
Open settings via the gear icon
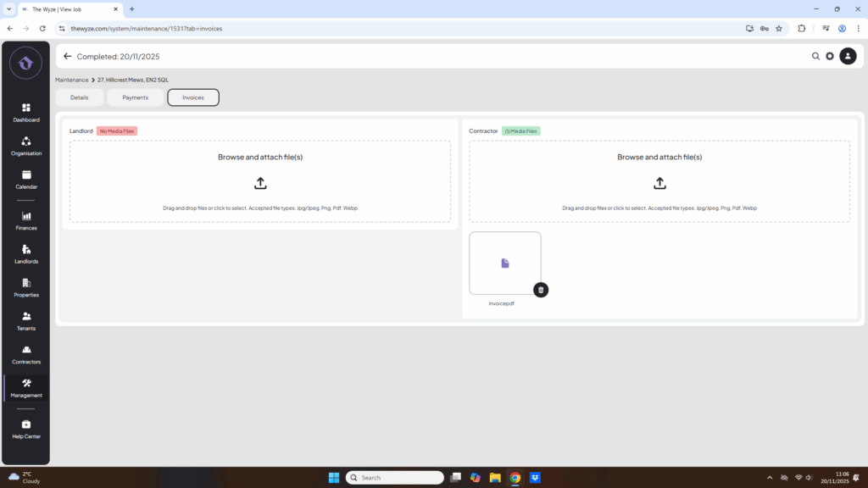(830, 57)
